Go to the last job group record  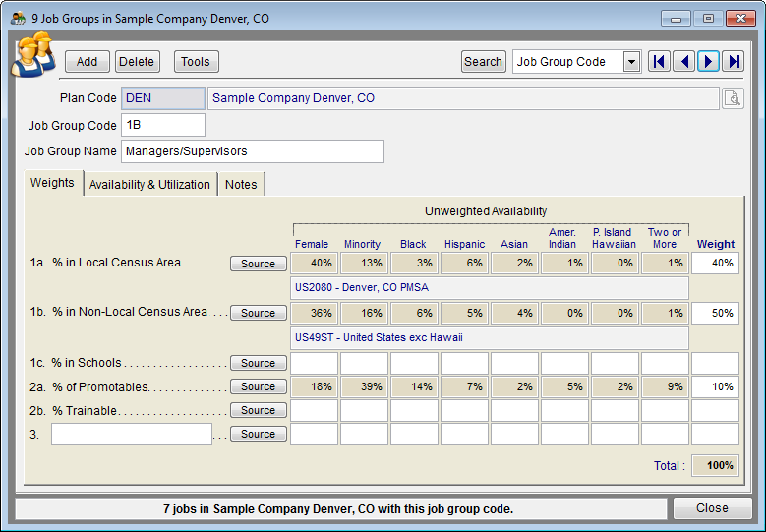[734, 62]
